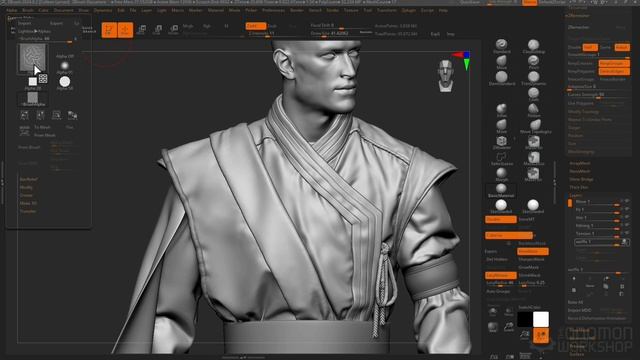Open the Brush menu
Screen dimensions: 640x360
(28, 10)
